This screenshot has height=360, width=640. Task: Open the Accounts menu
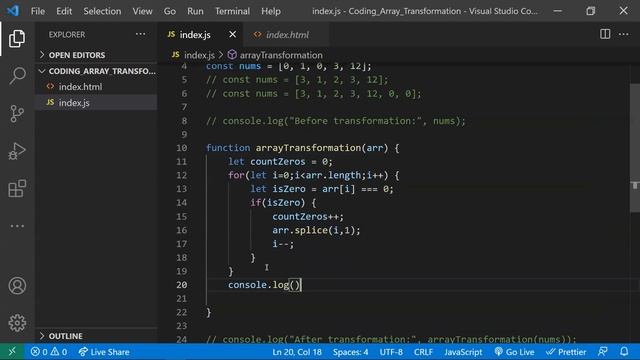click(17, 286)
